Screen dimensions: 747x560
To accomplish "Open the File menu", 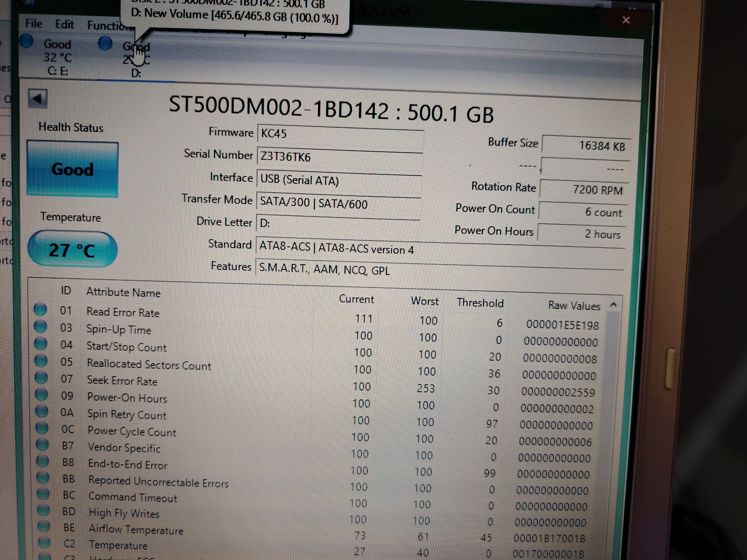I will (x=34, y=24).
